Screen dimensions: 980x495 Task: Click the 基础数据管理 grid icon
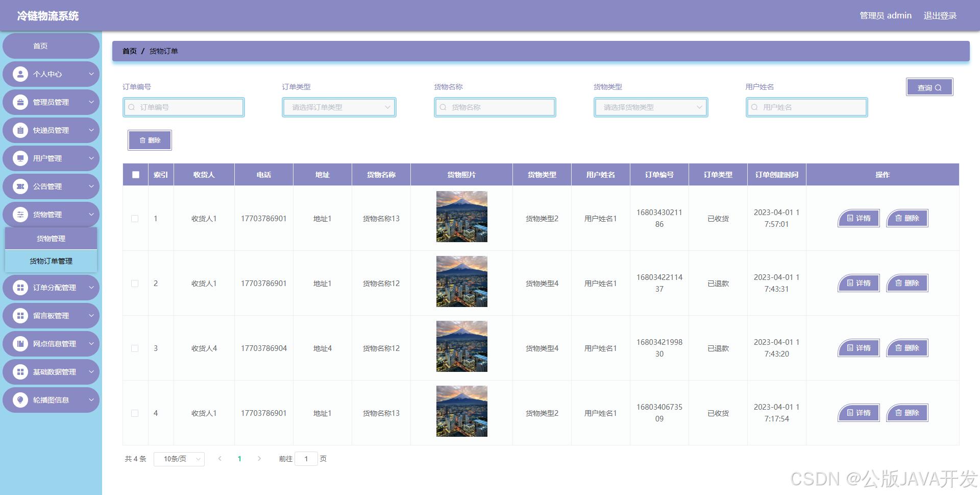coord(20,372)
